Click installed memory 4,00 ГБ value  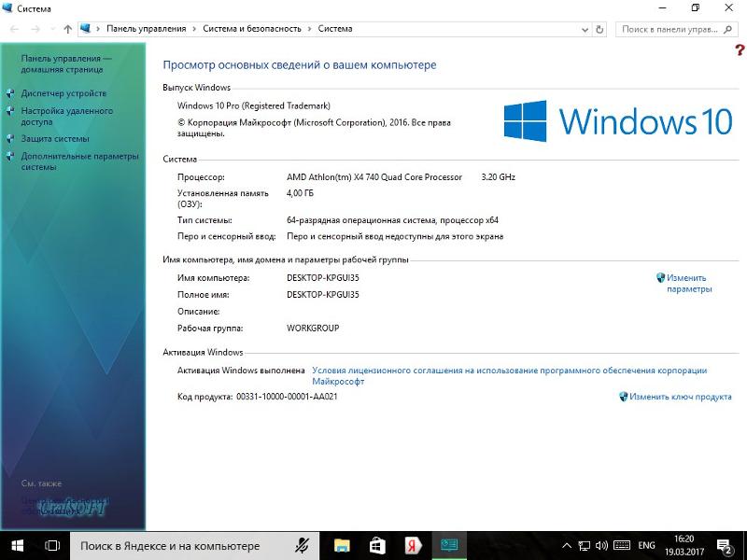click(300, 193)
